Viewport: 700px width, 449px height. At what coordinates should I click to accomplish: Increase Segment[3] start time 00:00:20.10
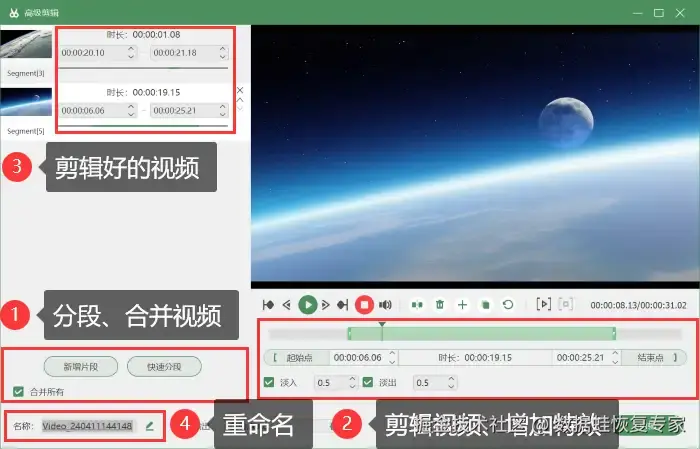point(131,49)
